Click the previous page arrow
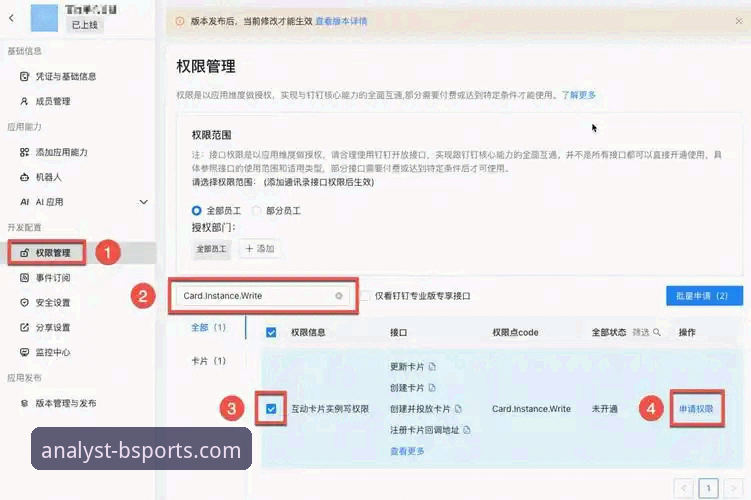 683,489
